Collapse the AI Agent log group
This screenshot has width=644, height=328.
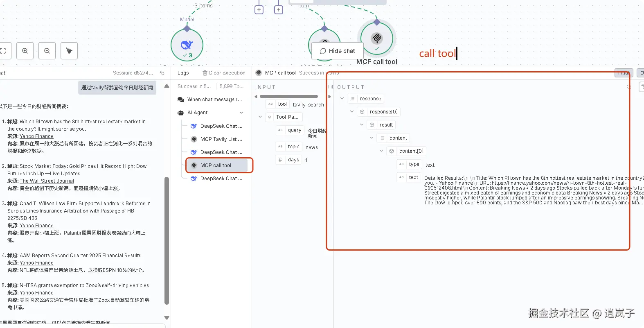(x=241, y=113)
